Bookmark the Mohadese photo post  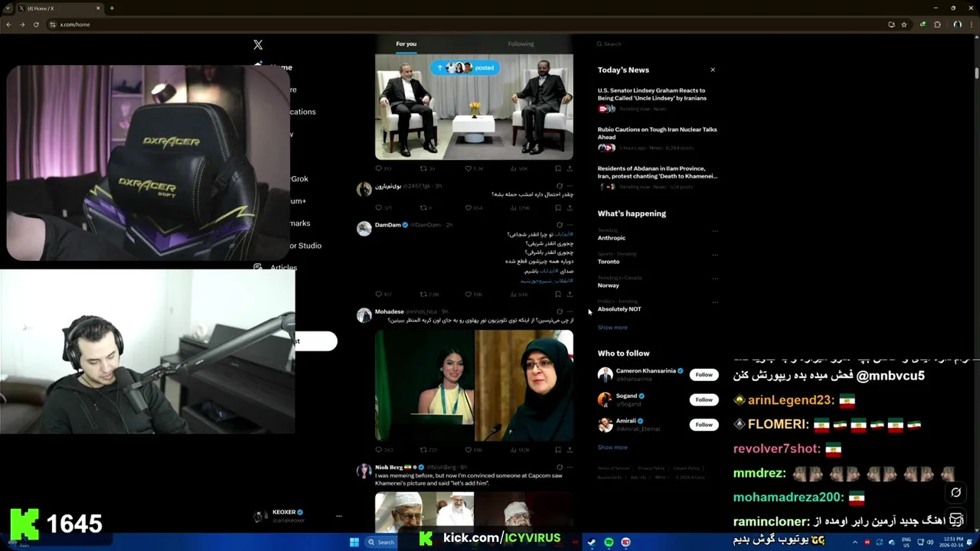pos(558,450)
